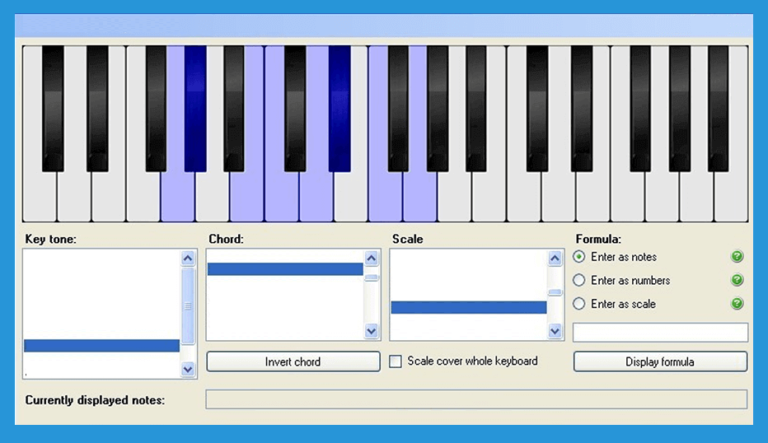Play the third-octave G-sharp black key
The image size is (768, 443).
[x=680, y=109]
